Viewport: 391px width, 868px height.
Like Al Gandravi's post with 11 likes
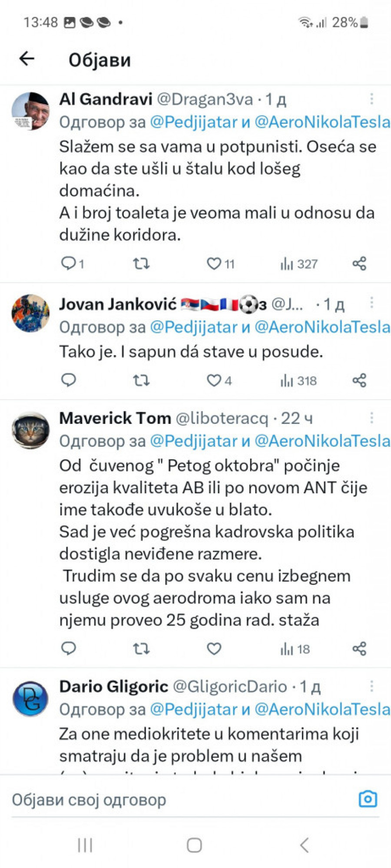click(214, 264)
